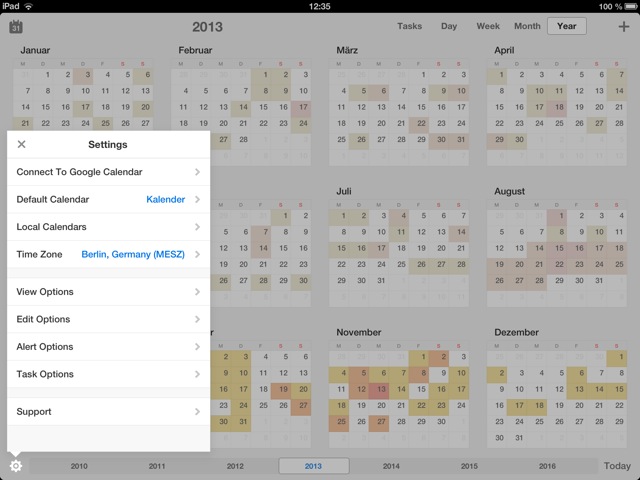Open Task Options

pyautogui.click(x=108, y=374)
